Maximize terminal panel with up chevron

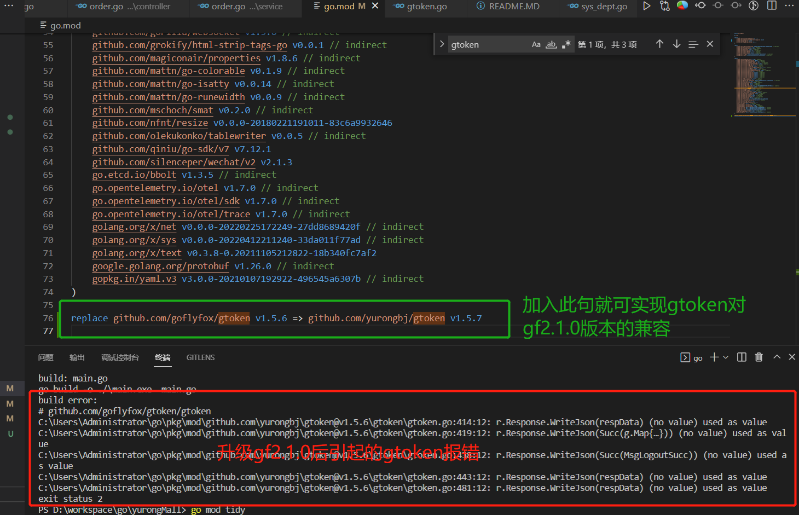pyautogui.click(x=777, y=357)
